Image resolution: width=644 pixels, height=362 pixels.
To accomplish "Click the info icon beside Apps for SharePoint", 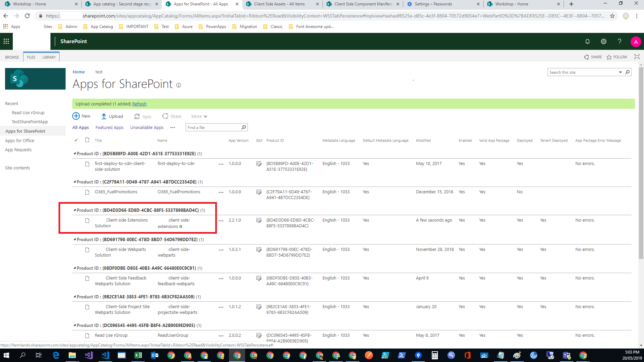I will click(179, 85).
